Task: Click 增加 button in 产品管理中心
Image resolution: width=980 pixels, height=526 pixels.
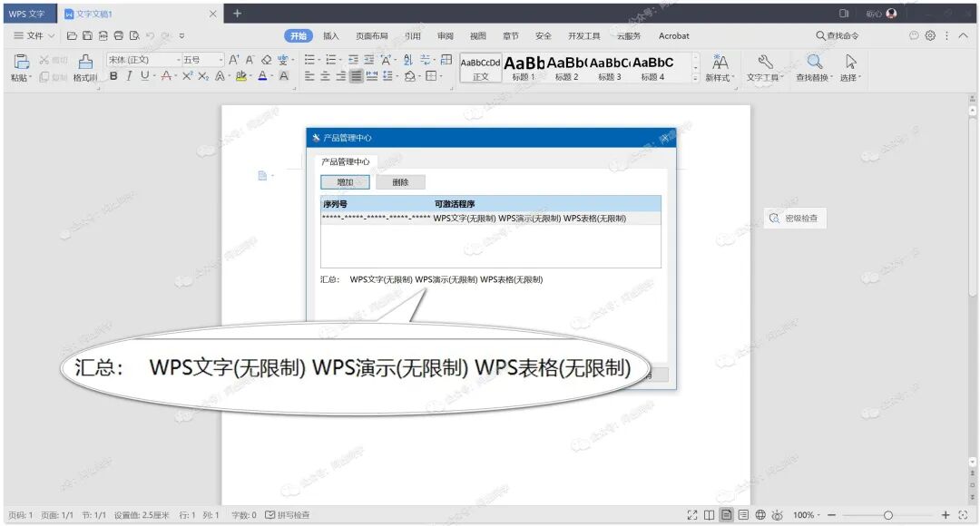Action: point(345,181)
